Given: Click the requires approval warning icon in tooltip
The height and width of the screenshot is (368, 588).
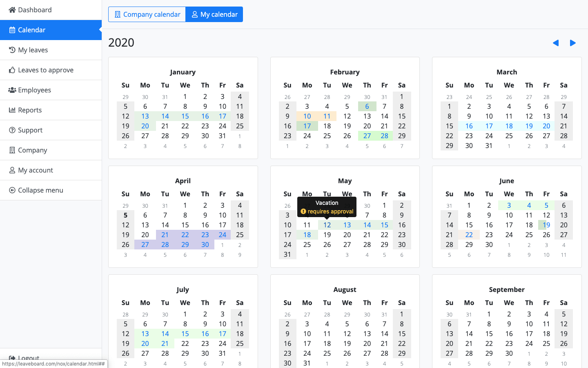Looking at the screenshot, I should (x=303, y=211).
